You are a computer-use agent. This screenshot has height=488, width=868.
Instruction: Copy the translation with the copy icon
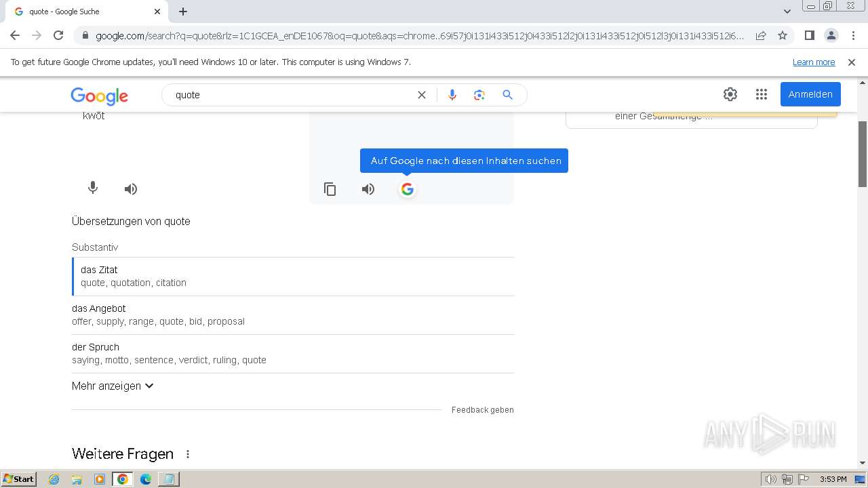pos(330,189)
